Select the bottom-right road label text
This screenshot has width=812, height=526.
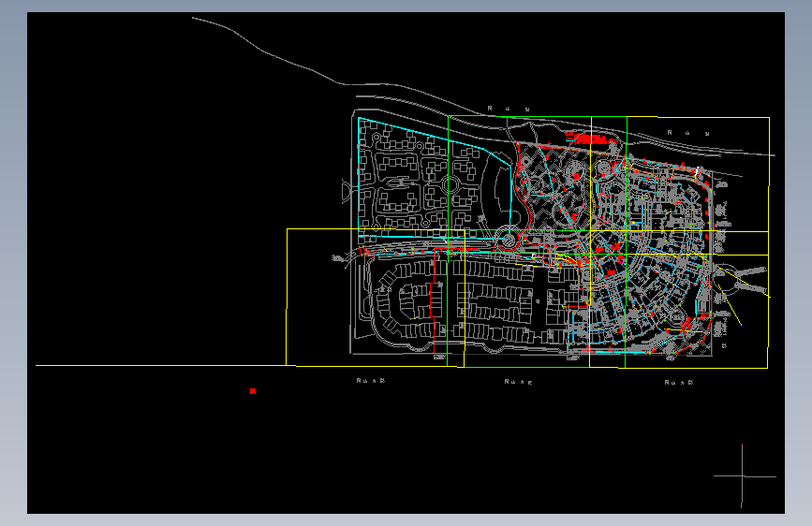point(679,383)
